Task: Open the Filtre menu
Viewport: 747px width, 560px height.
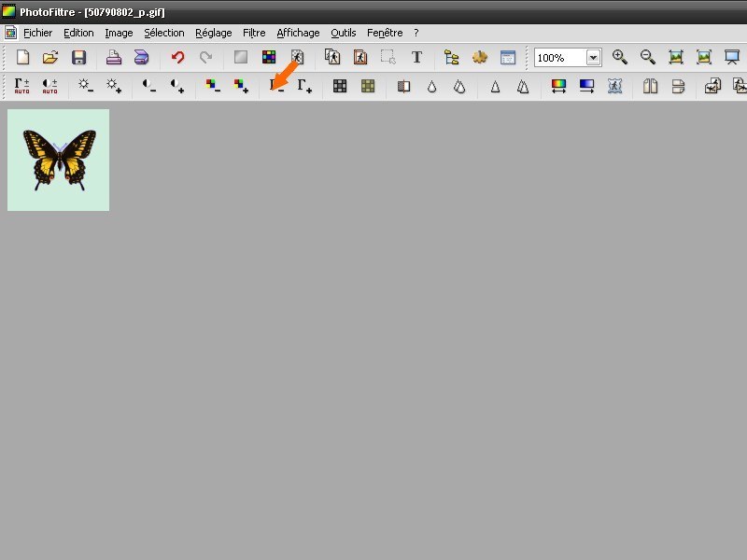Action: tap(254, 33)
